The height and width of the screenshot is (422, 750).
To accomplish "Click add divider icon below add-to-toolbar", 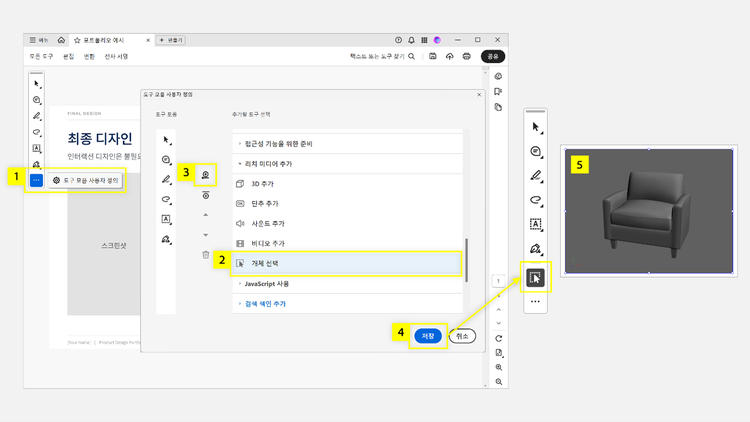I will [x=206, y=195].
